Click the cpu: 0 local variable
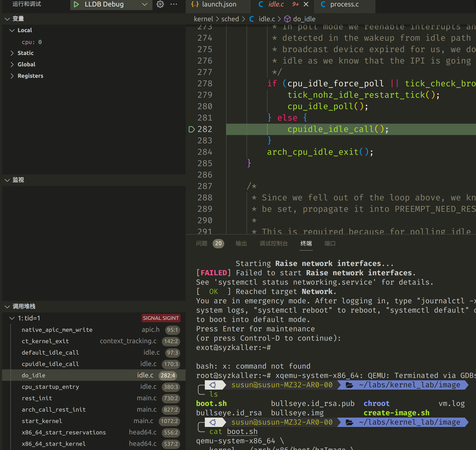Screen dimensions: 476x450 point(32,42)
